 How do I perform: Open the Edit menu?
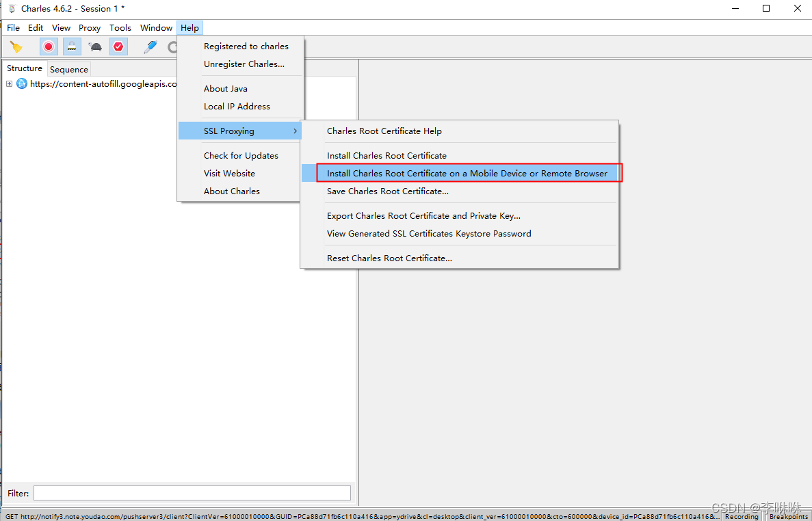(x=36, y=28)
